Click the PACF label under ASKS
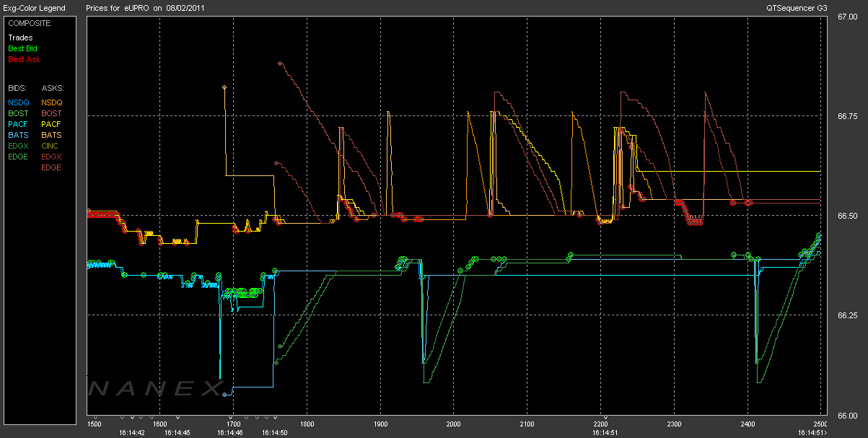Viewport: 868px width, 438px height. [51, 124]
